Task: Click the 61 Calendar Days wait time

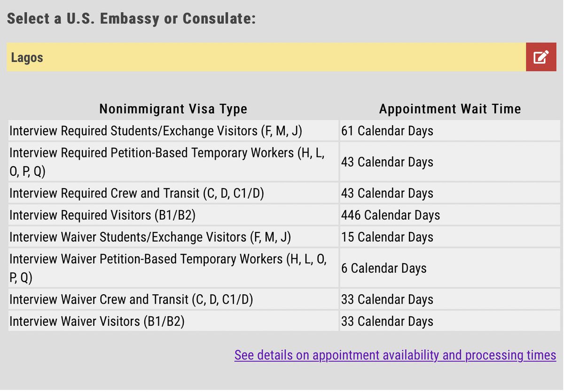Action: click(387, 131)
